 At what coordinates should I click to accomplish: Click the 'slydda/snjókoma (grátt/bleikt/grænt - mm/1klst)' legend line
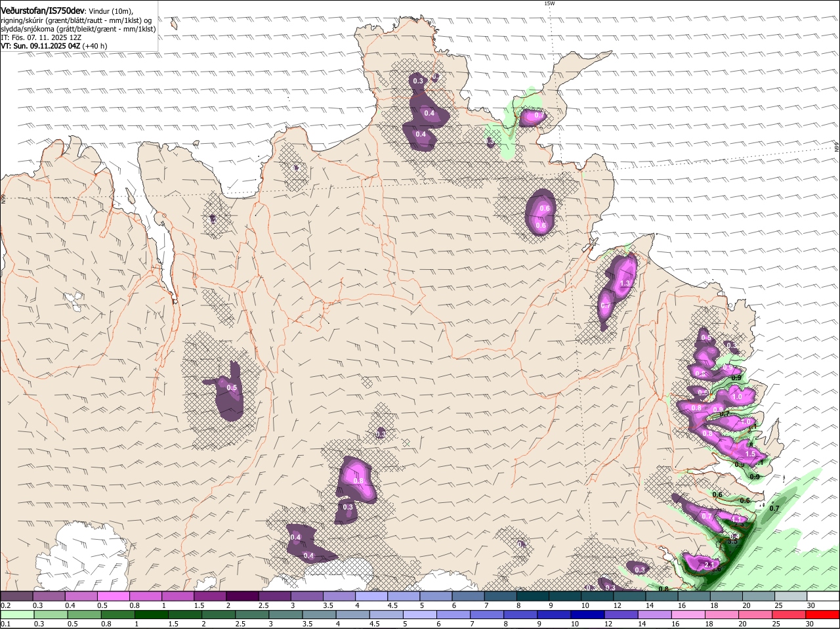pos(78,29)
